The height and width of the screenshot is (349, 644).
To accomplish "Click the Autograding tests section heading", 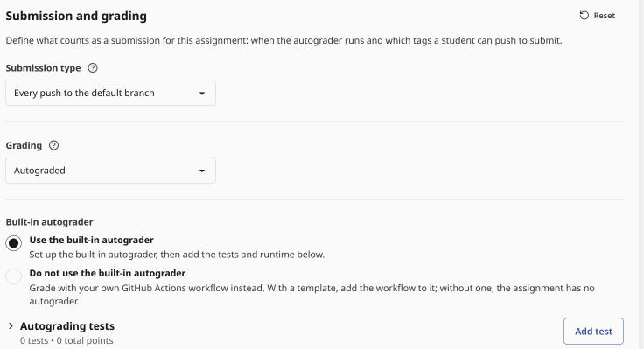I will (x=67, y=326).
